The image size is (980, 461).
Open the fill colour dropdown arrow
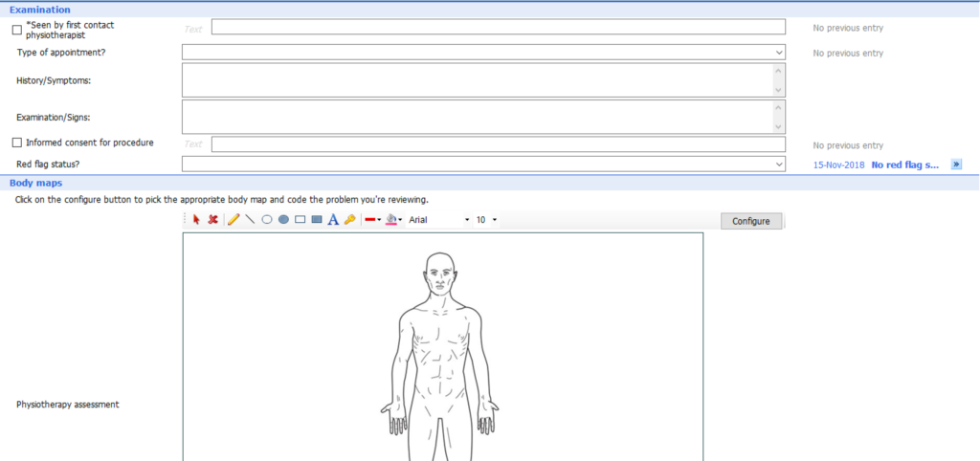pos(400,220)
